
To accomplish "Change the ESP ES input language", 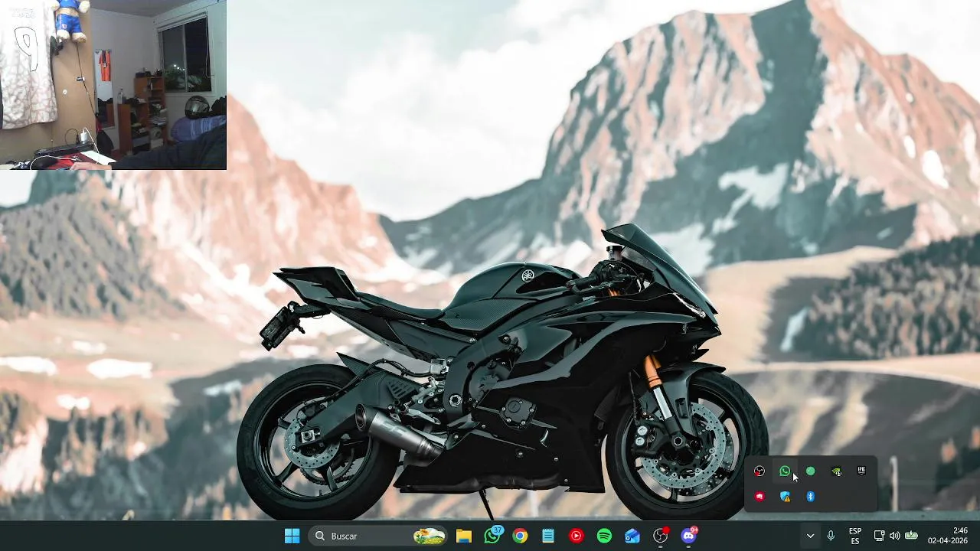I will click(x=855, y=536).
